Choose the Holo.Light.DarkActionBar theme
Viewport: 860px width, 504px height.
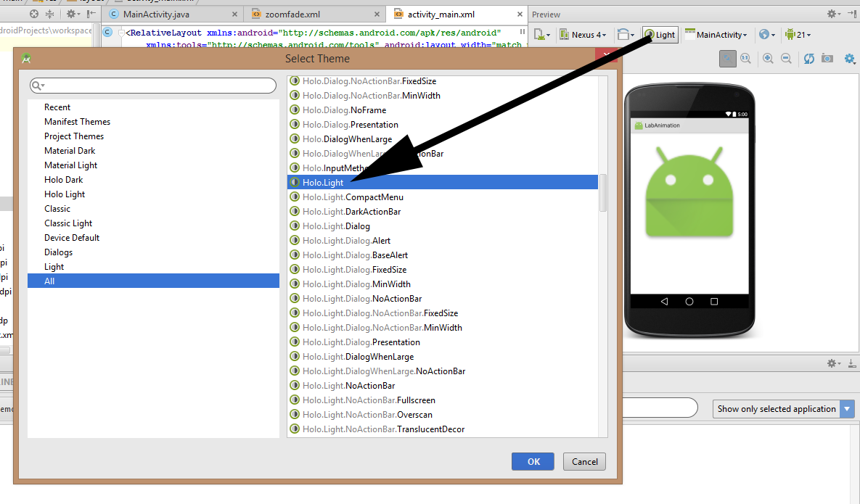443,212
